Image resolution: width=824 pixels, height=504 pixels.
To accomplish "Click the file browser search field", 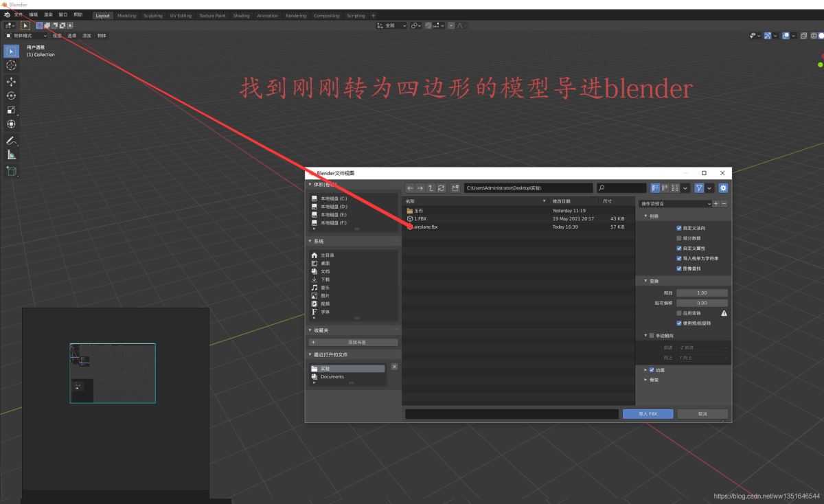I will [621, 188].
